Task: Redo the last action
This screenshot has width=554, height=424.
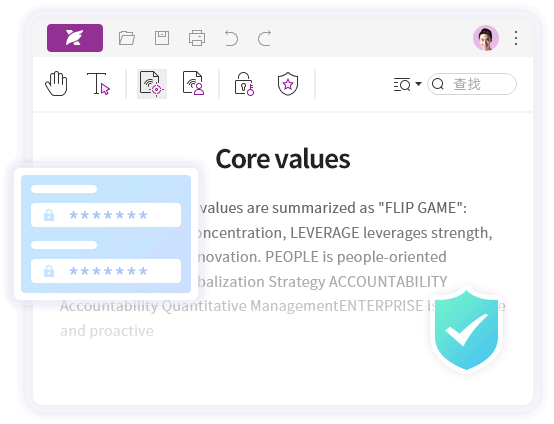Action: click(264, 38)
